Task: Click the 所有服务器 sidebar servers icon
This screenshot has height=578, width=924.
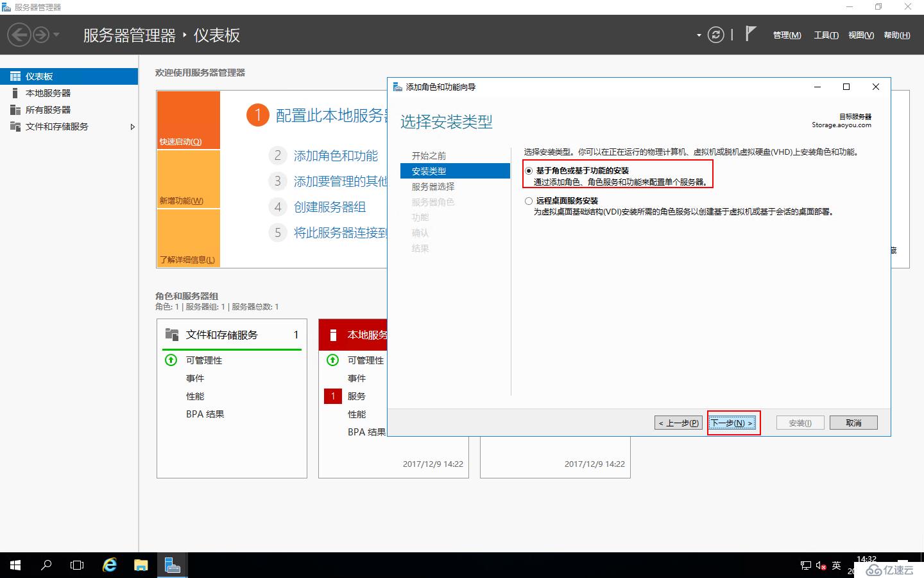Action: pos(15,110)
